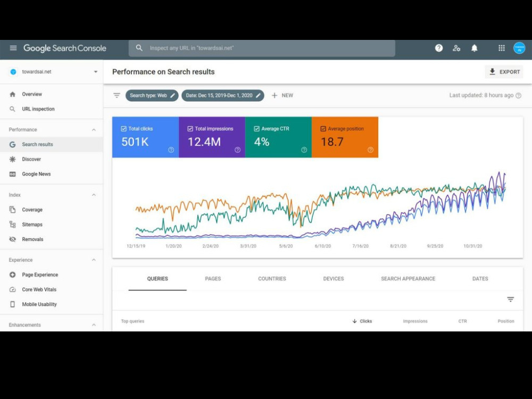Click the Mobile Usability phone icon
The height and width of the screenshot is (399, 532).
click(x=13, y=304)
